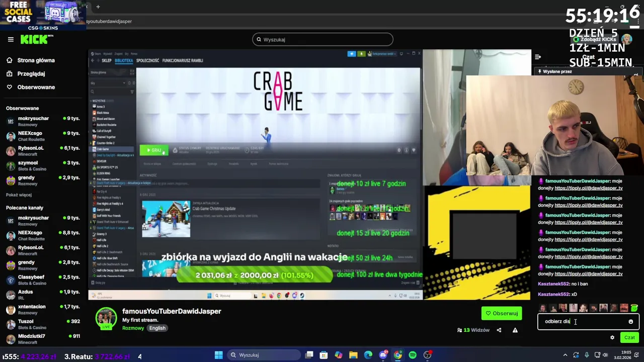Open File Explorer from the taskbar
This screenshot has height=362, width=644.
(353, 355)
